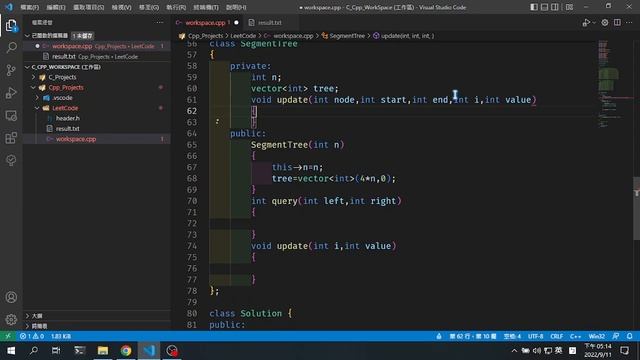Open the Terminal (T) menu
This screenshot has height=360, width=640.
206,7
